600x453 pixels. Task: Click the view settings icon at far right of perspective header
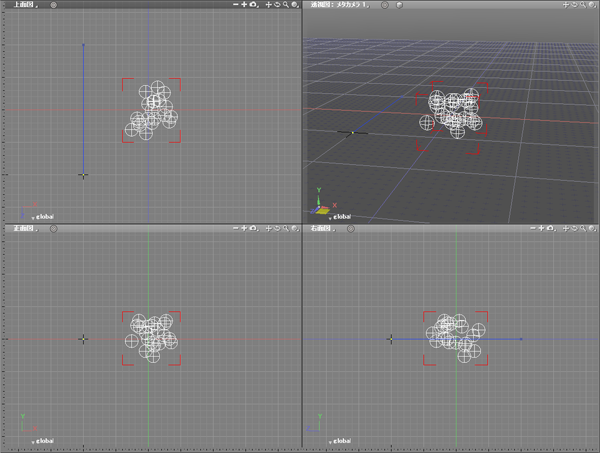click(x=594, y=5)
